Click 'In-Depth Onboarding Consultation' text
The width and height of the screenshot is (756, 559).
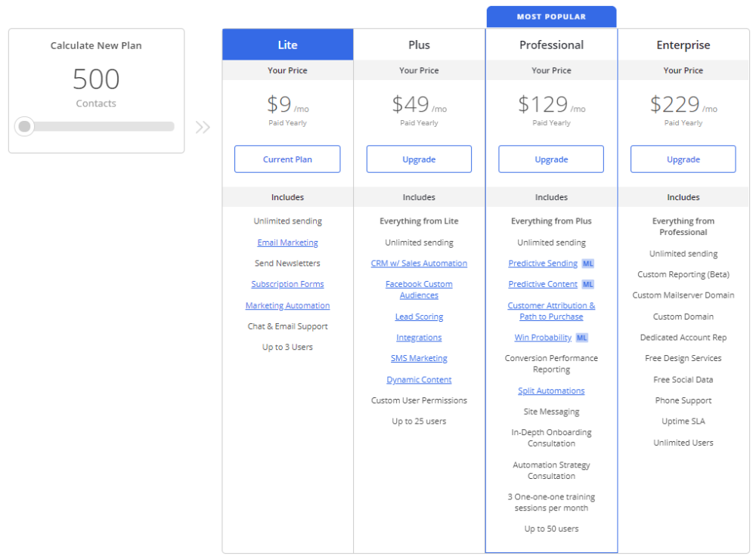tap(551, 437)
